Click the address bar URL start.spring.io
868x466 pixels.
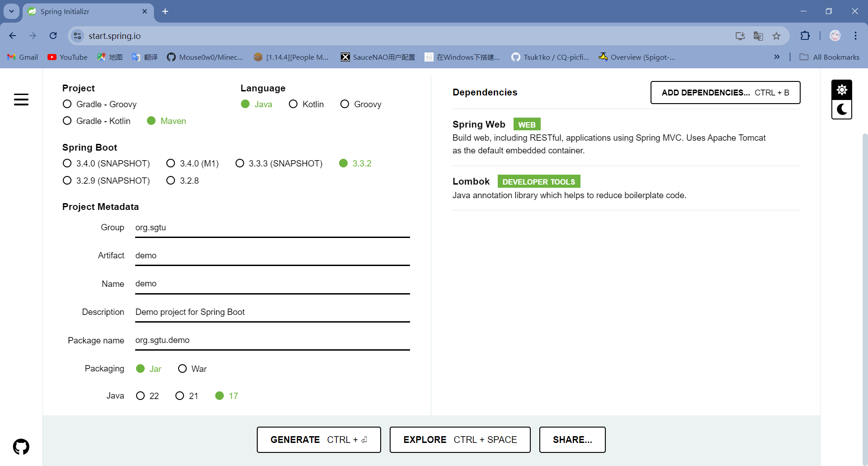point(114,36)
